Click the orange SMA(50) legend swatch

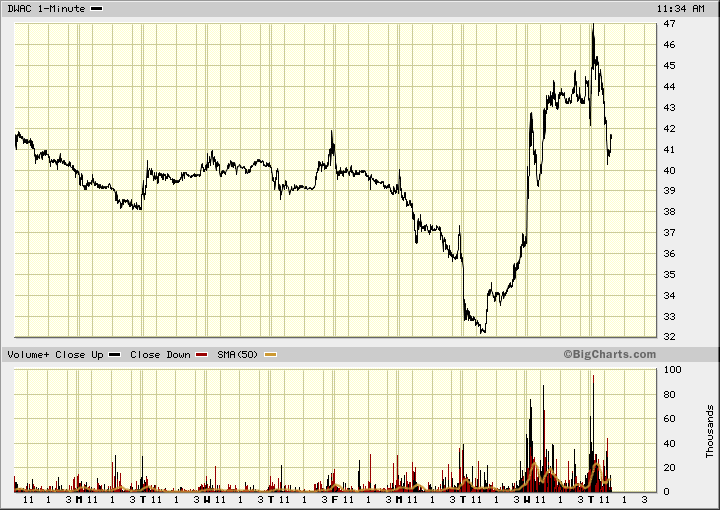pos(271,354)
